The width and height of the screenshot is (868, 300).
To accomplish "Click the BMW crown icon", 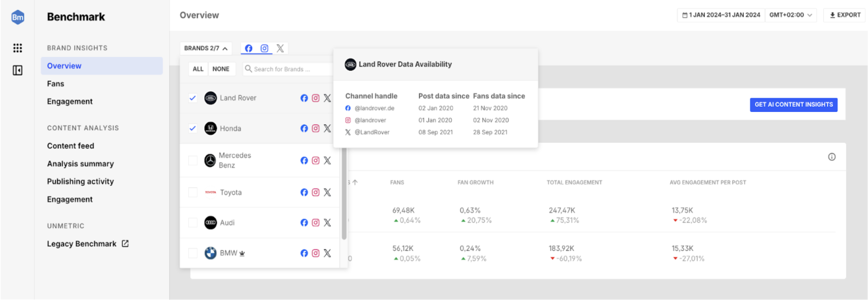I will point(242,253).
